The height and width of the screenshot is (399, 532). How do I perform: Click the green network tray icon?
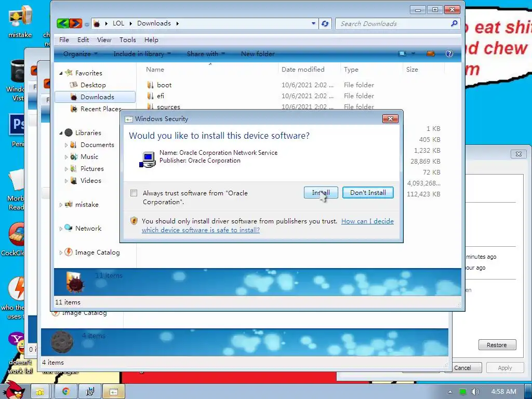pos(463,392)
